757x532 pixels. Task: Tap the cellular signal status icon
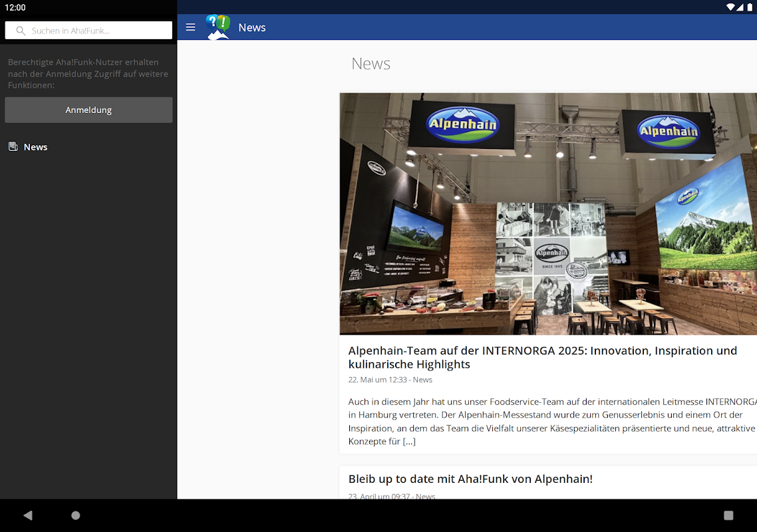(x=740, y=7)
